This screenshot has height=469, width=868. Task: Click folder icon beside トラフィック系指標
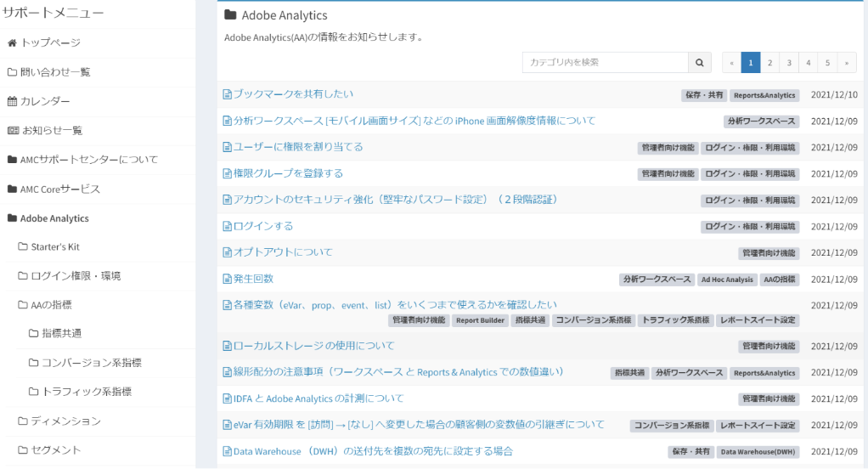tap(33, 392)
